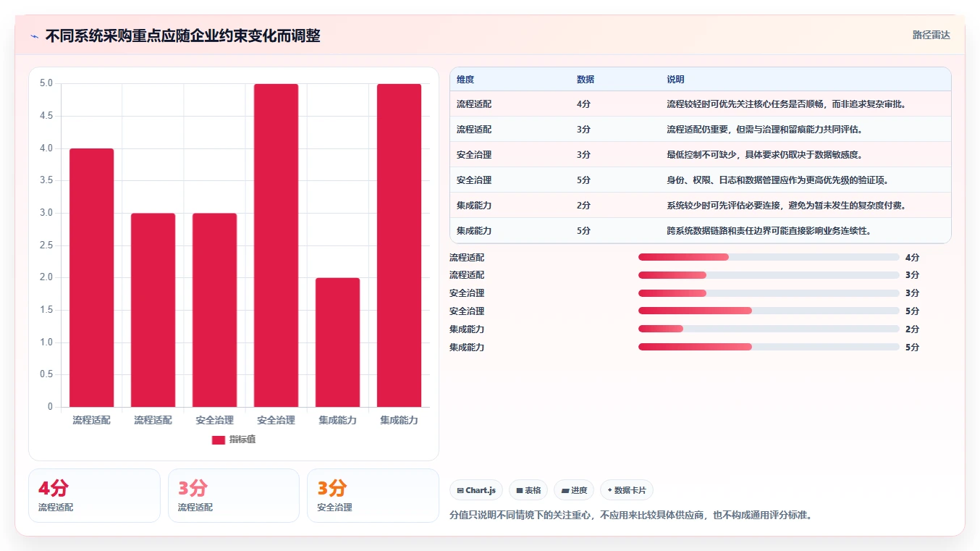Click the 流程适配 bar with value 4
This screenshot has width=980, height=551.
(x=91, y=277)
